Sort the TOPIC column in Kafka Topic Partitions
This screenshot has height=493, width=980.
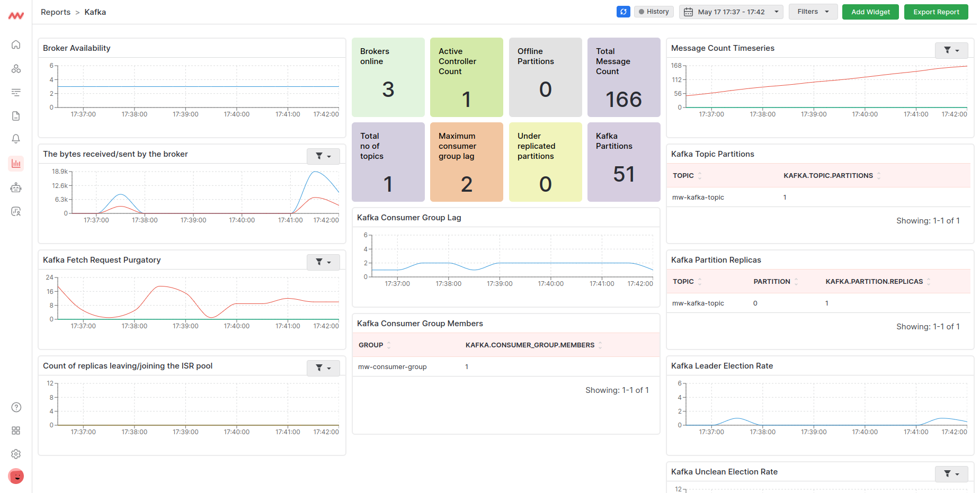click(699, 175)
